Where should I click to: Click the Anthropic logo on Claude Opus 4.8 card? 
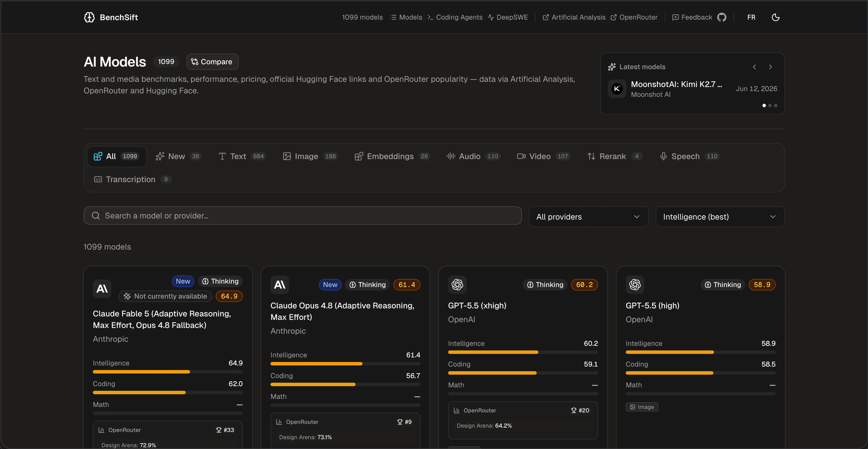click(x=280, y=285)
